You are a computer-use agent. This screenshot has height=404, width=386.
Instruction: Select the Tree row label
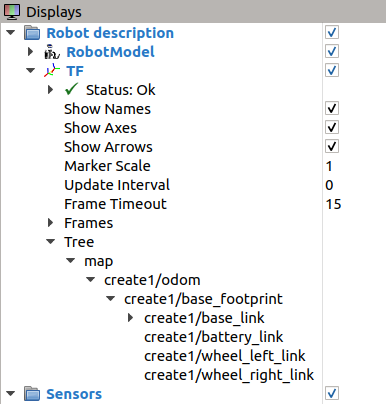click(x=79, y=242)
